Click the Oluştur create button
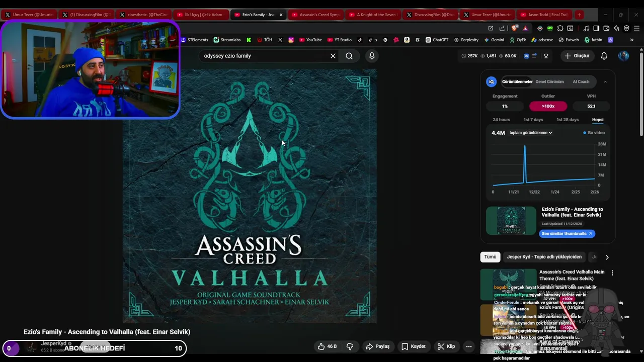Screen dimensions: 644x362 click(577, 56)
